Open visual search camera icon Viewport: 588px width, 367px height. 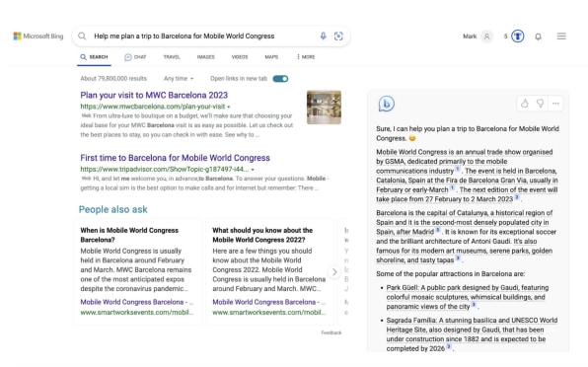(x=338, y=36)
